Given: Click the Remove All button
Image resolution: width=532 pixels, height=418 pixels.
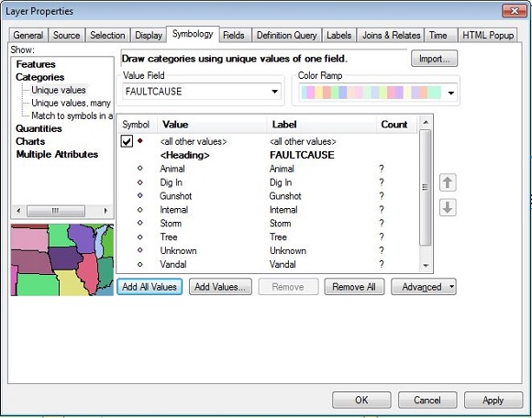Looking at the screenshot, I should click(x=354, y=287).
